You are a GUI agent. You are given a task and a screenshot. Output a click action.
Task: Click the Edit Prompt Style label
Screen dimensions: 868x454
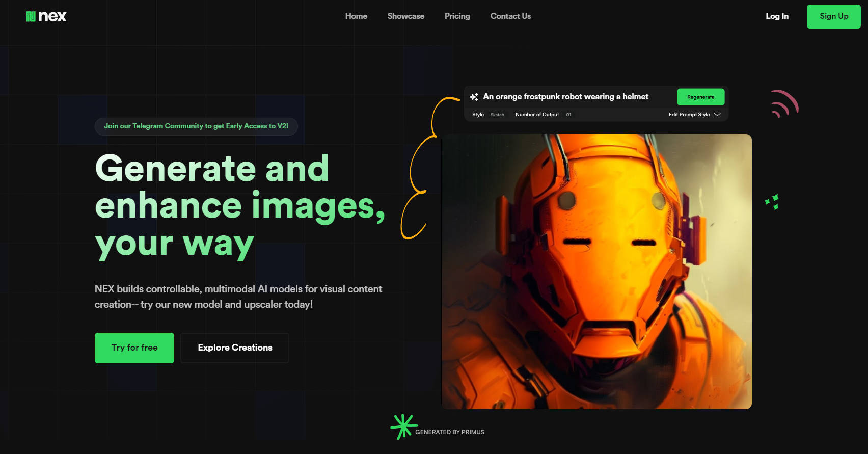689,115
